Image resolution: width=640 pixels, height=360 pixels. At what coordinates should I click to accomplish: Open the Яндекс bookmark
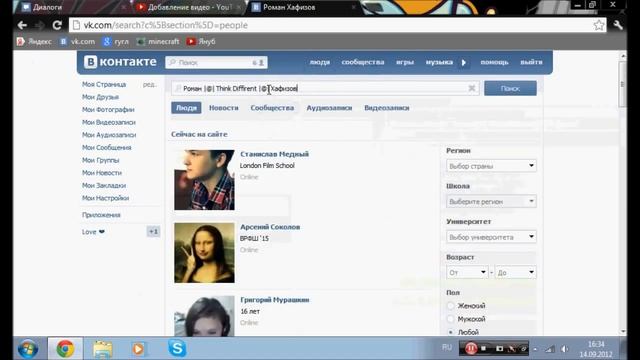35,42
